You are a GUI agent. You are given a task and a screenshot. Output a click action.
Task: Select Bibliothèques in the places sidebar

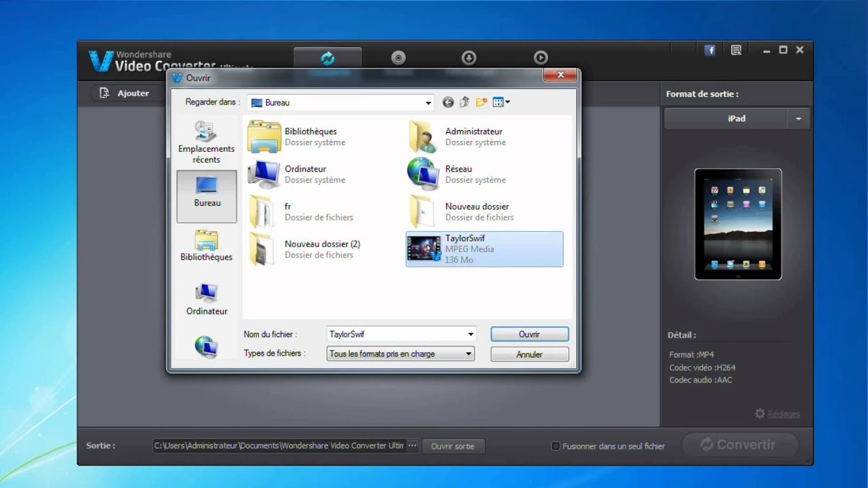[x=206, y=245]
